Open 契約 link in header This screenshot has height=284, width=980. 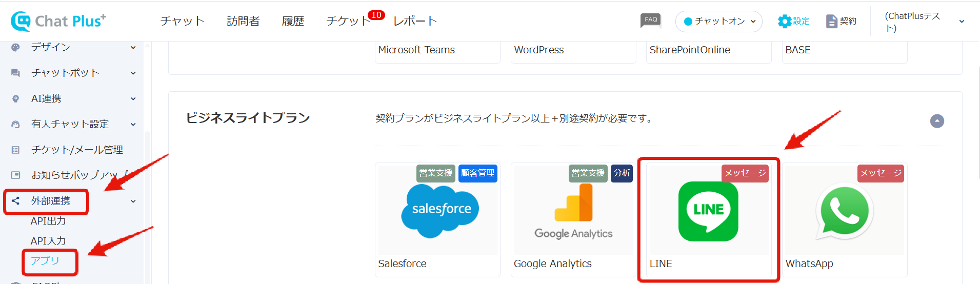(x=848, y=21)
